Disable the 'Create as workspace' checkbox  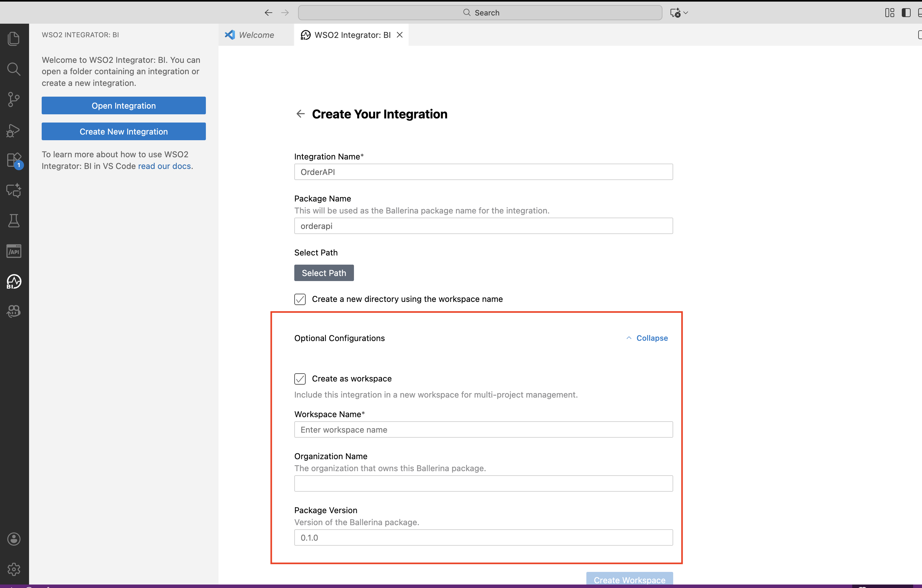[x=300, y=379]
